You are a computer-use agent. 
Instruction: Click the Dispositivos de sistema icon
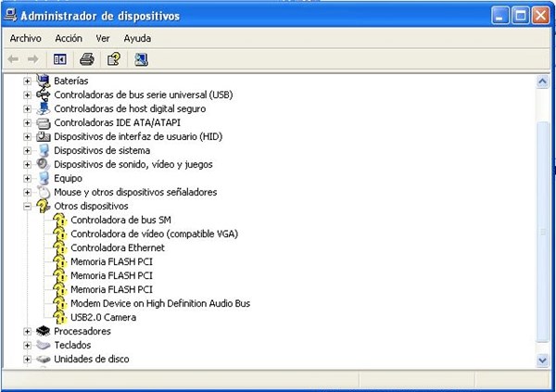click(x=44, y=150)
